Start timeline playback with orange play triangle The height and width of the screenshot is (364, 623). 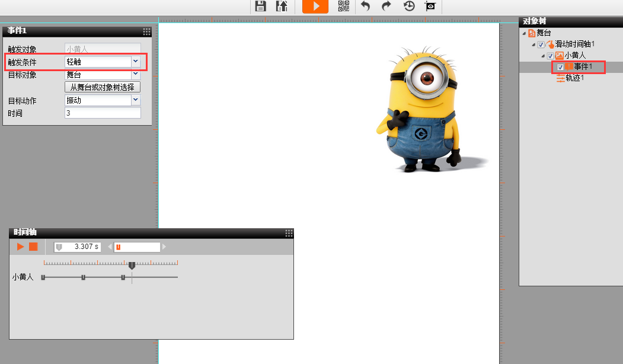(20, 247)
